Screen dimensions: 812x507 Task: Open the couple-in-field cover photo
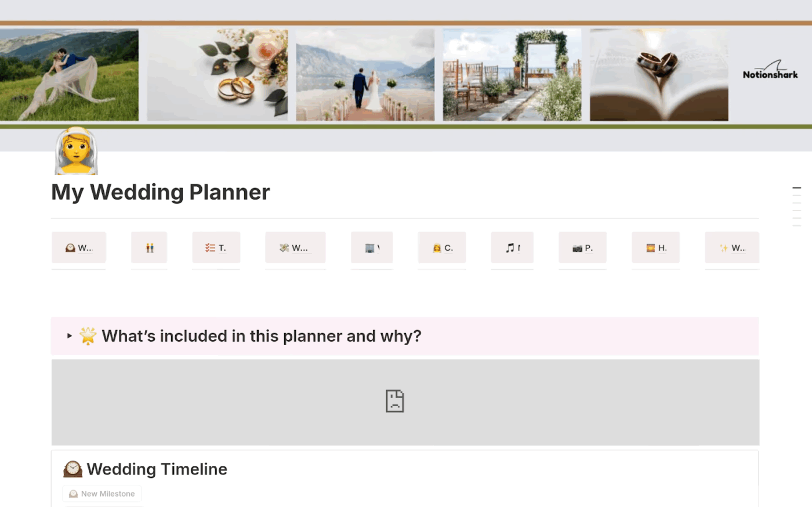[x=69, y=74]
